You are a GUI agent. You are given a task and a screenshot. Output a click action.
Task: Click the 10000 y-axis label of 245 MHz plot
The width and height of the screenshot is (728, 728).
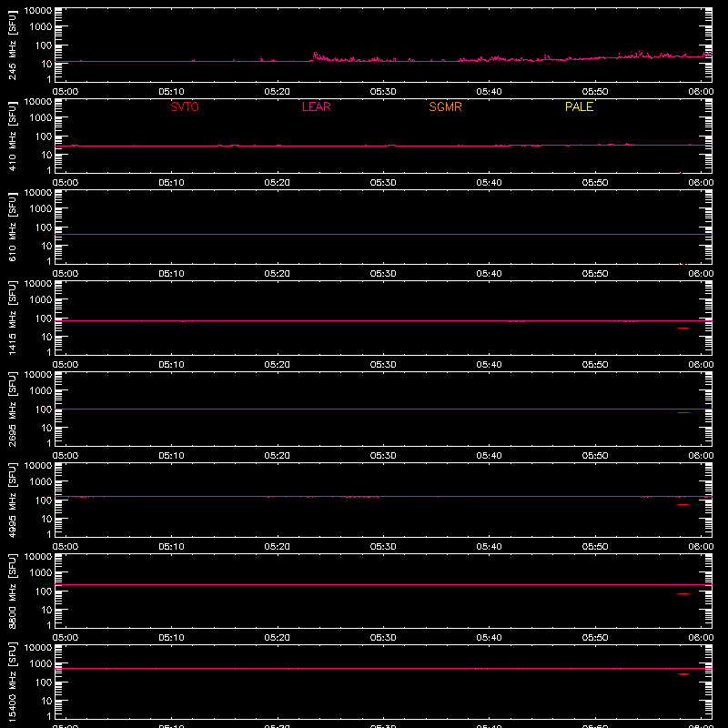click(38, 11)
